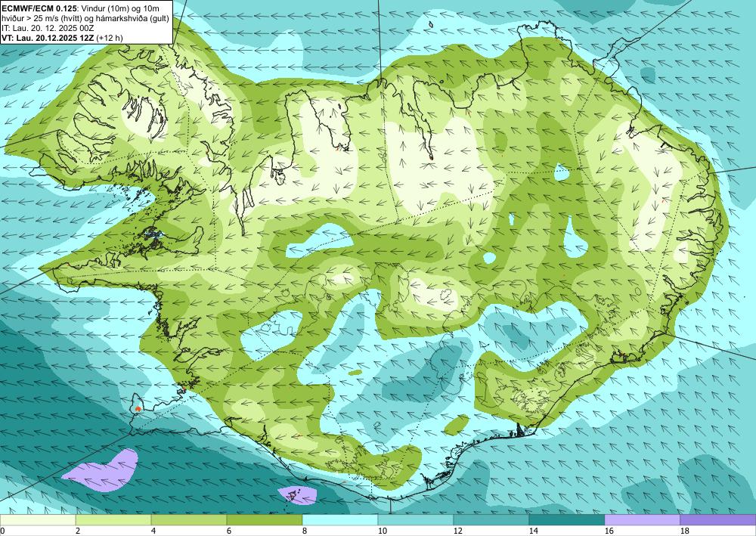Screen dimensions: 756x536
Task: Choose the 14–16 m/s dark teal legend swatch
Action: [567, 520]
